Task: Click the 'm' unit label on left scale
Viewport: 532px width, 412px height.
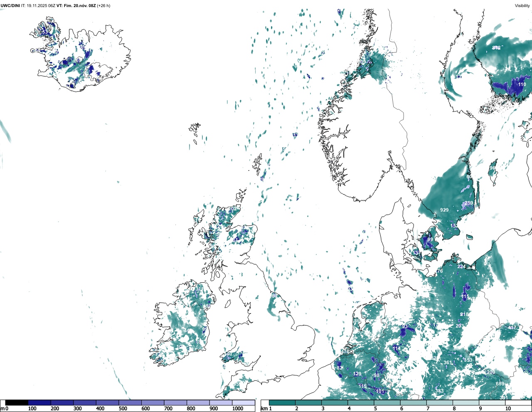Action: click(2, 409)
